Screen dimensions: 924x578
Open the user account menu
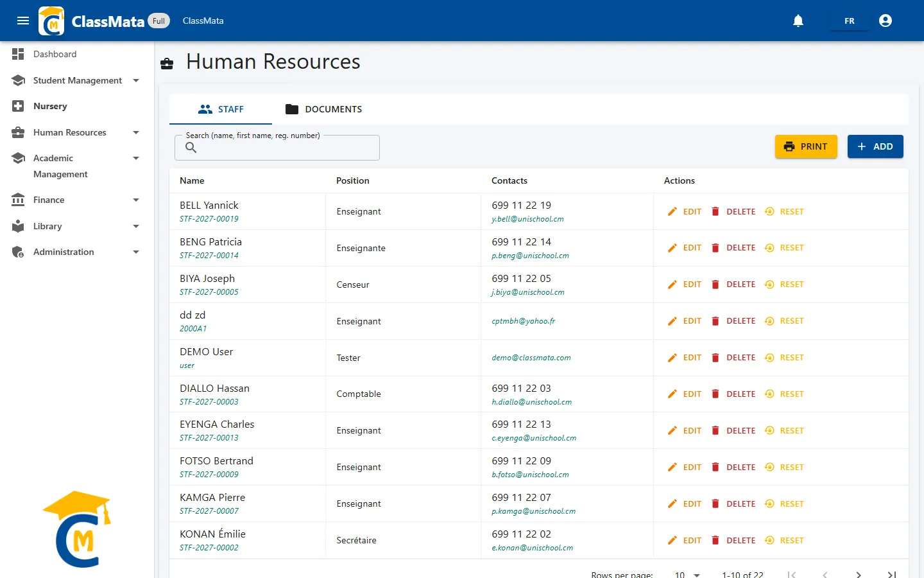(886, 21)
